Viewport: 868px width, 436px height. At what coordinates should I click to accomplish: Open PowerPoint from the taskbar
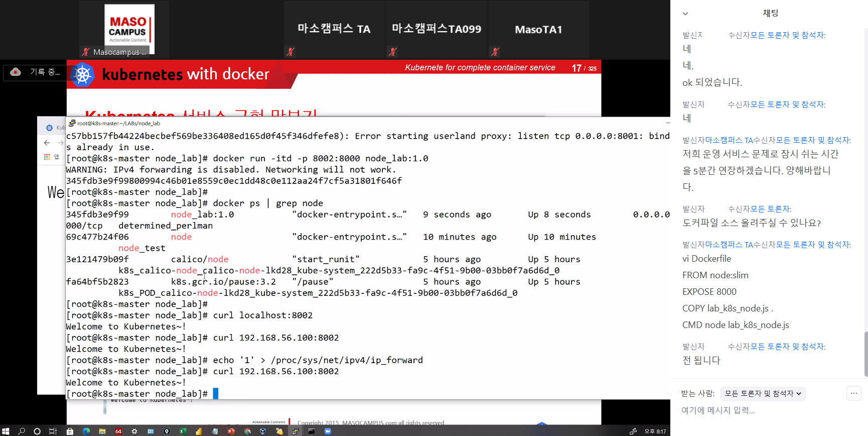pyautogui.click(x=231, y=431)
